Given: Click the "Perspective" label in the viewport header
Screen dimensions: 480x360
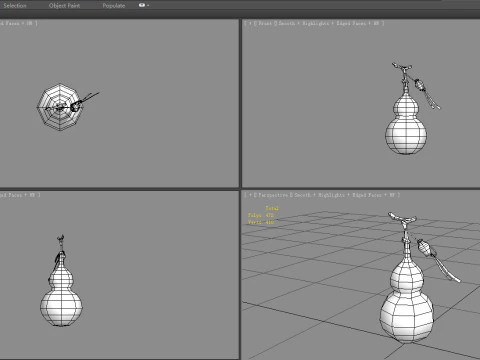Looking at the screenshot, I should [273, 195].
